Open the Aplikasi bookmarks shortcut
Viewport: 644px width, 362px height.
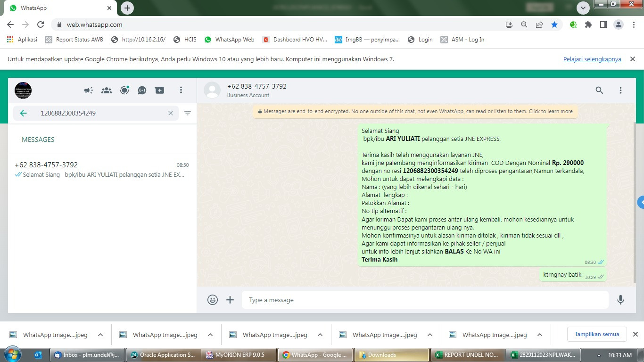[22, 40]
